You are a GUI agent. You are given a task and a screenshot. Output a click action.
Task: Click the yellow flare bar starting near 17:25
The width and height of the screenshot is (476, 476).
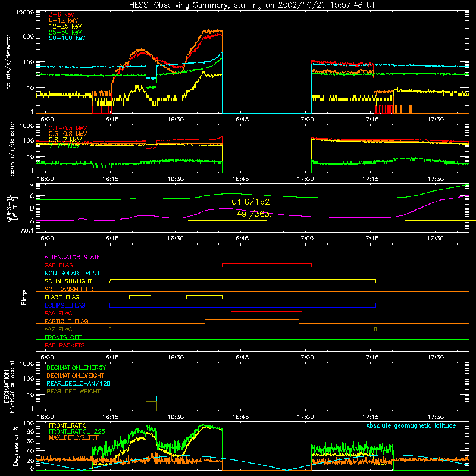click(x=440, y=220)
